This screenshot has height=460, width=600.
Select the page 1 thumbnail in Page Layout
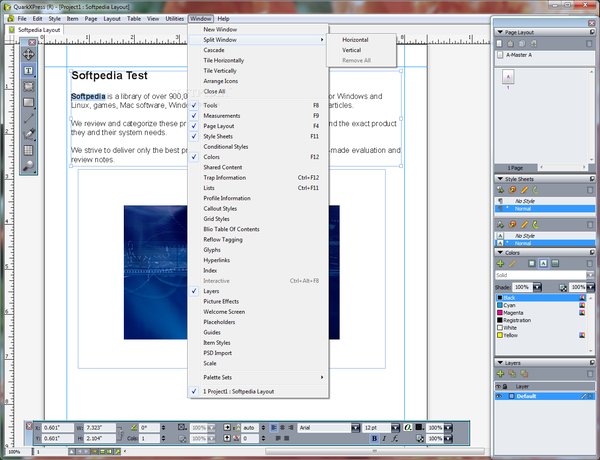point(507,76)
